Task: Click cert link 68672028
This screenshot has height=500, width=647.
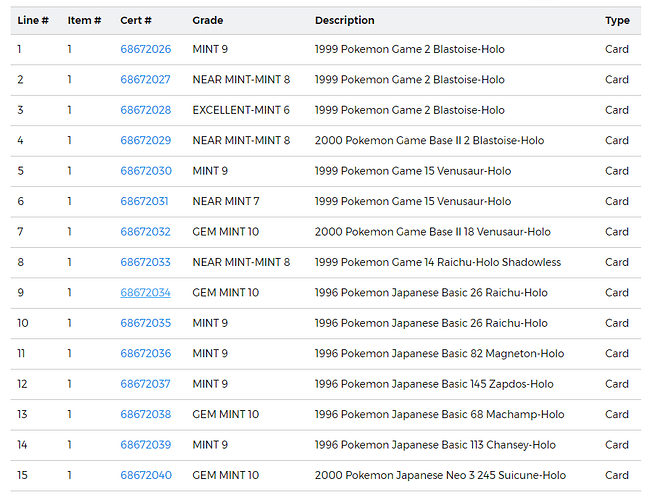Action: tap(145, 110)
